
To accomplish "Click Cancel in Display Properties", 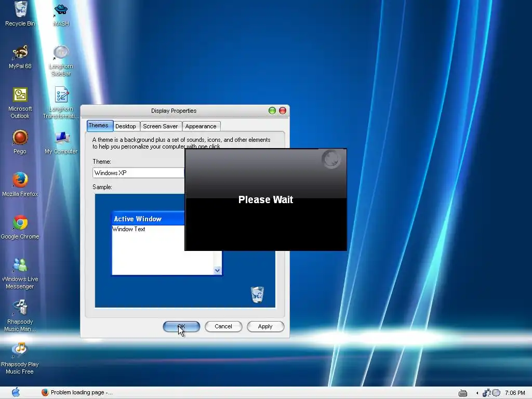I will (223, 326).
